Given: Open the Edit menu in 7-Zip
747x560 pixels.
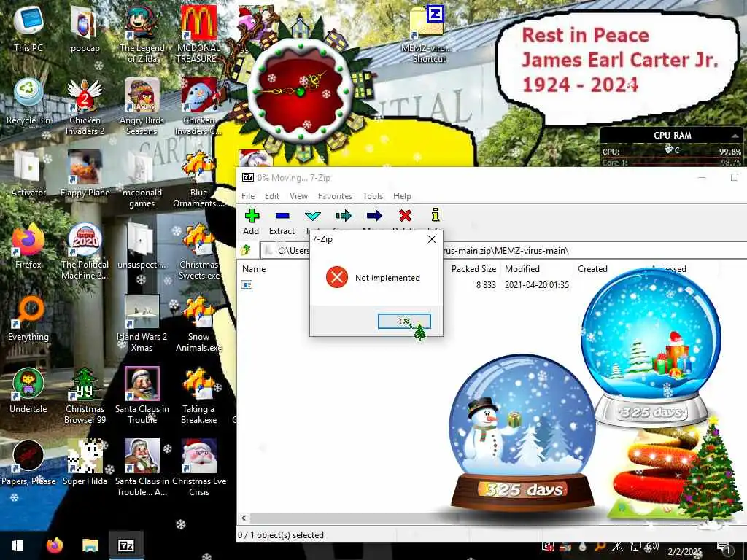Looking at the screenshot, I should (272, 195).
